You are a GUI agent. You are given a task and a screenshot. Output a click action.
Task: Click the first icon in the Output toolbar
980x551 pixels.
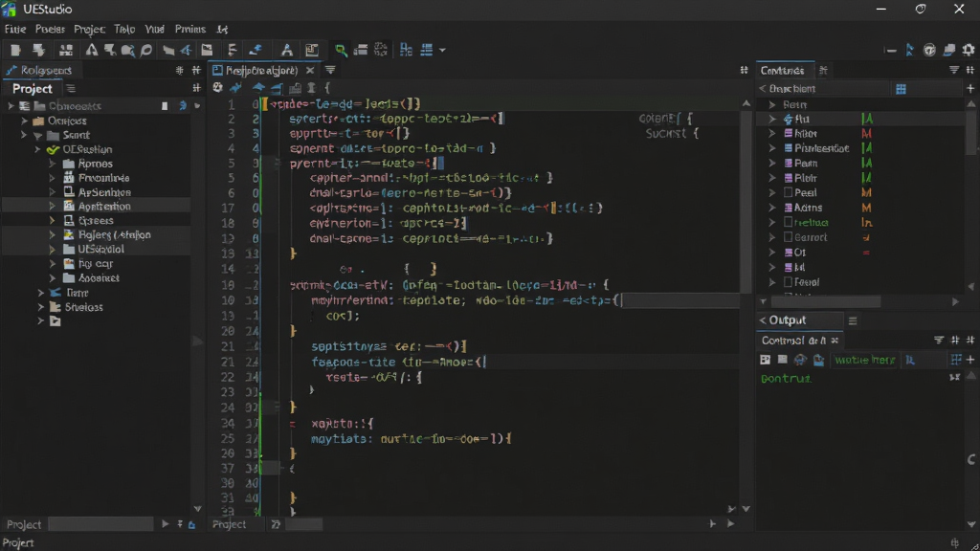point(765,360)
